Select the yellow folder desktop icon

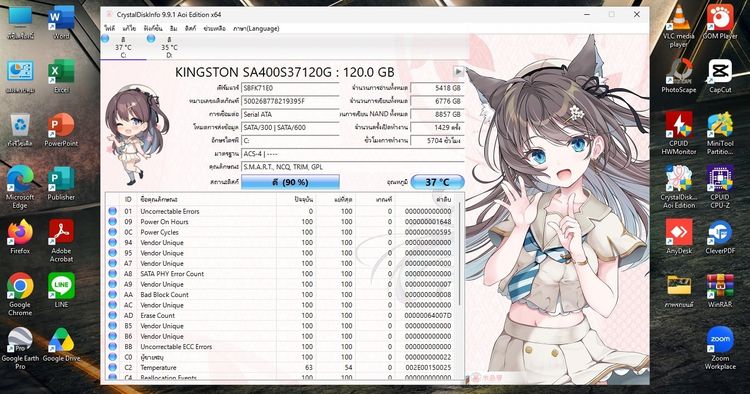tap(679, 291)
